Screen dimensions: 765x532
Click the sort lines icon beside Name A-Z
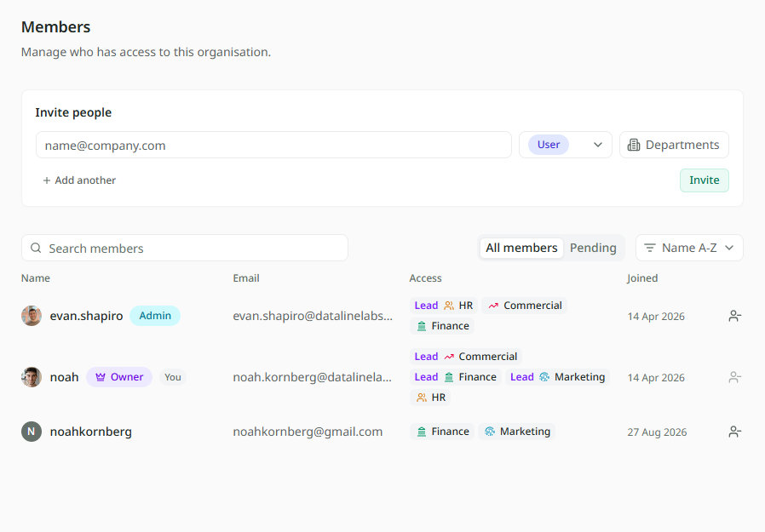click(650, 248)
